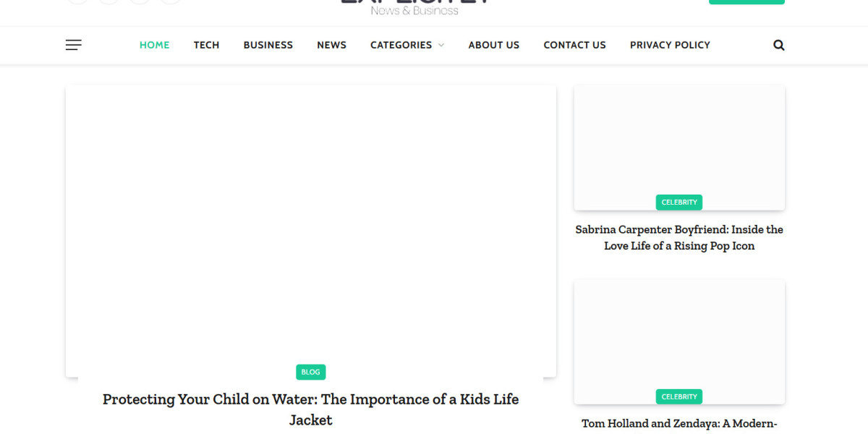Image resolution: width=868 pixels, height=434 pixels.
Task: Read Protecting Your Child on Water article
Action: pyautogui.click(x=311, y=409)
